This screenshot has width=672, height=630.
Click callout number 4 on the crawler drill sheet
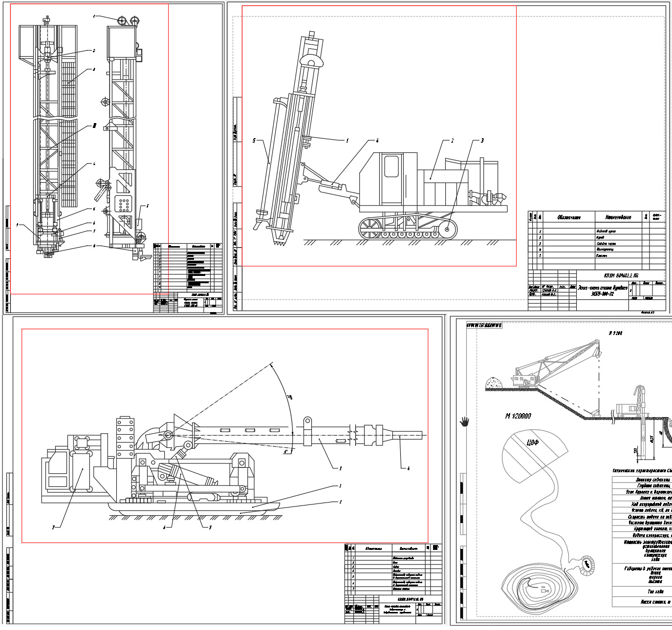(x=377, y=141)
